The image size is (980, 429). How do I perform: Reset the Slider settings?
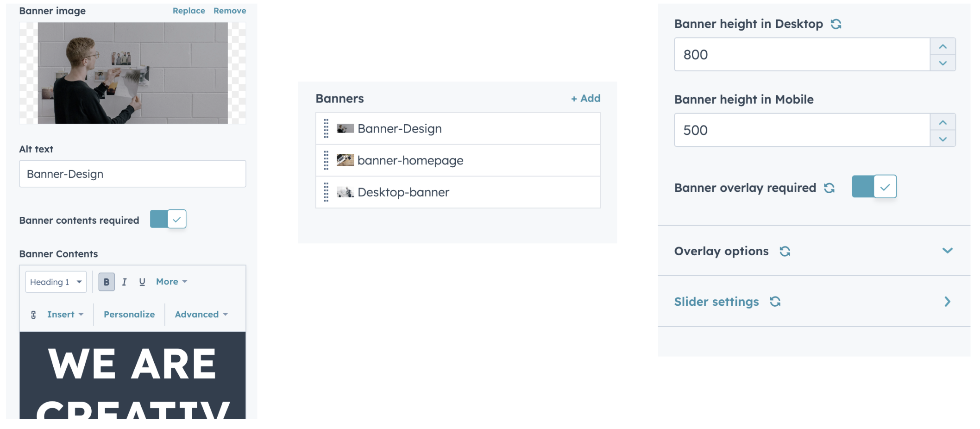(775, 302)
